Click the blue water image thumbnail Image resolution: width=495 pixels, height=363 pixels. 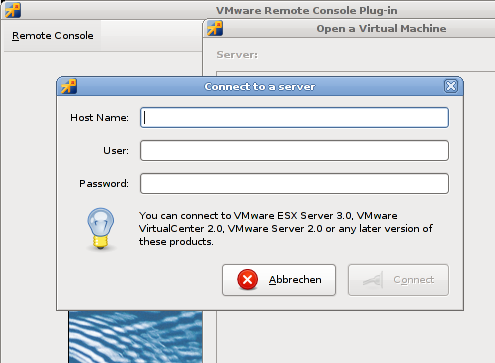pyautogui.click(x=135, y=337)
